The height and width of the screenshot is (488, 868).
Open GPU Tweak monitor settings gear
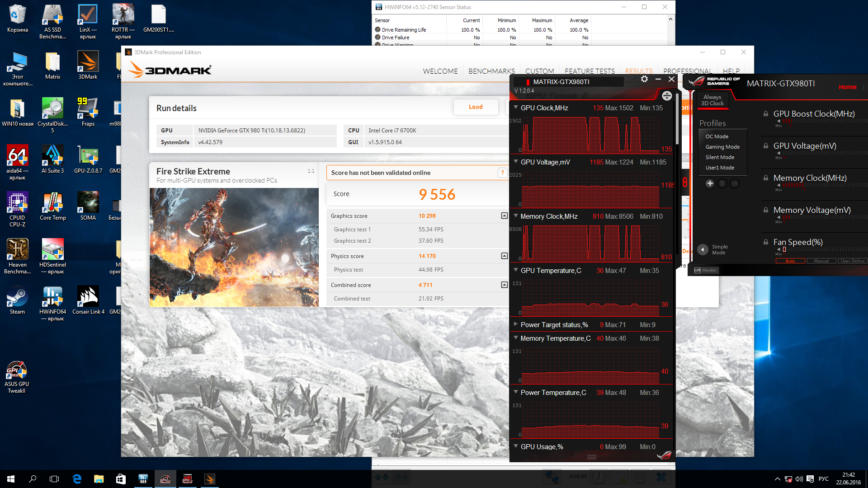coord(644,79)
